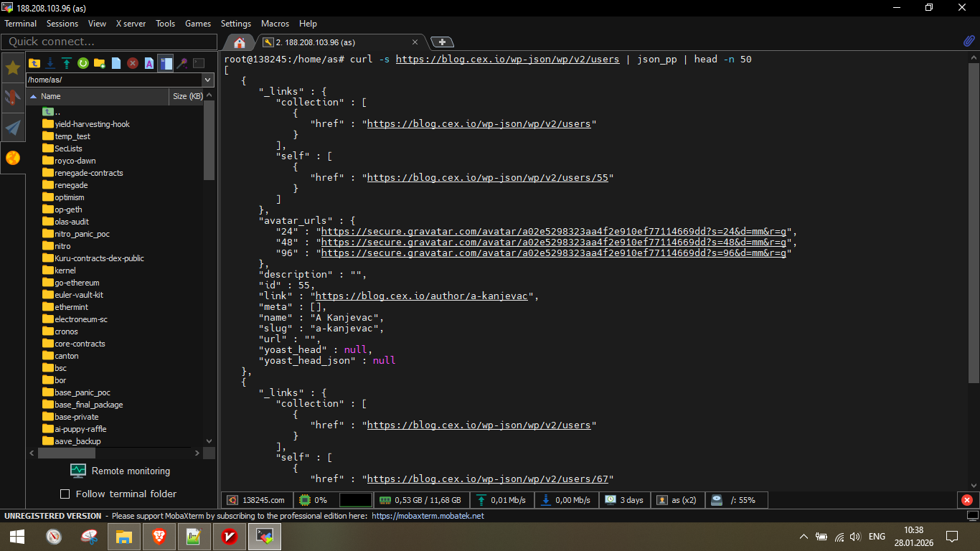980x551 pixels.
Task: Open the Sessions star sidebar tab
Action: tap(13, 67)
